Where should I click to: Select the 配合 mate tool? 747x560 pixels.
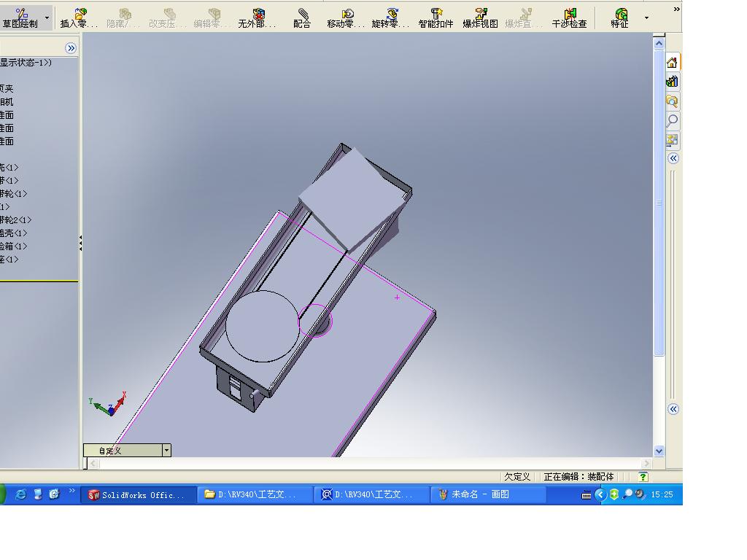pos(302,18)
